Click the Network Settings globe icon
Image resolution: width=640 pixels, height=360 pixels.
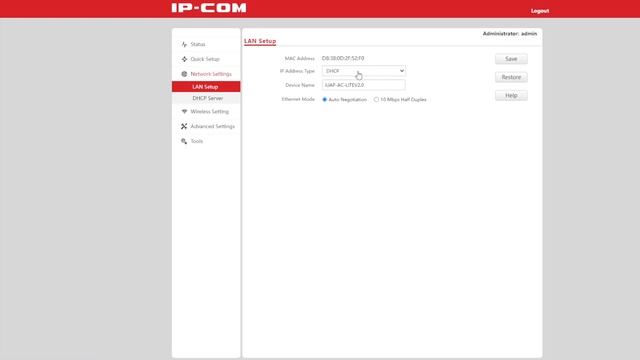pos(184,74)
